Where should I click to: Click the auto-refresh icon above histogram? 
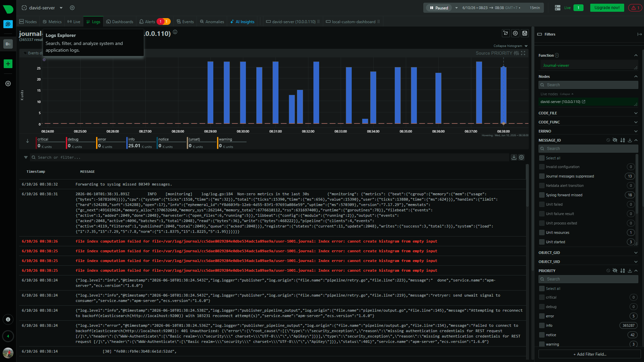pos(506,33)
